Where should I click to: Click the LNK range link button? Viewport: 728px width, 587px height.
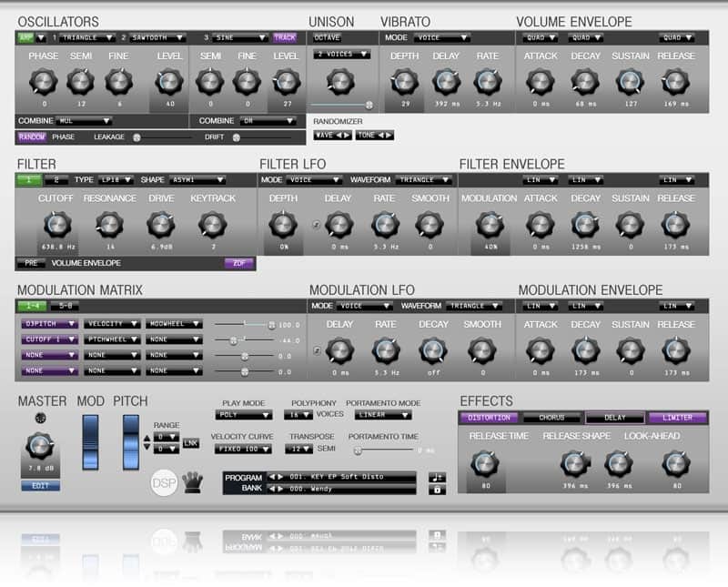tap(191, 443)
